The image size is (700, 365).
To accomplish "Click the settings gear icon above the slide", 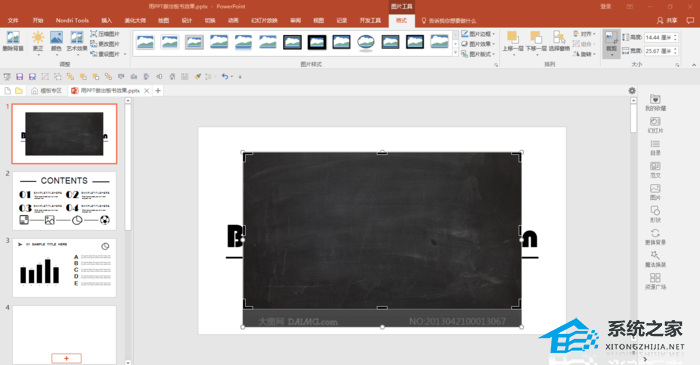I will pos(632,91).
